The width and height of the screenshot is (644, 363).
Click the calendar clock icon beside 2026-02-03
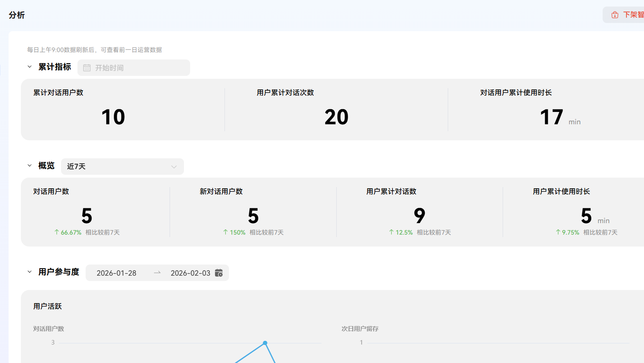point(219,273)
